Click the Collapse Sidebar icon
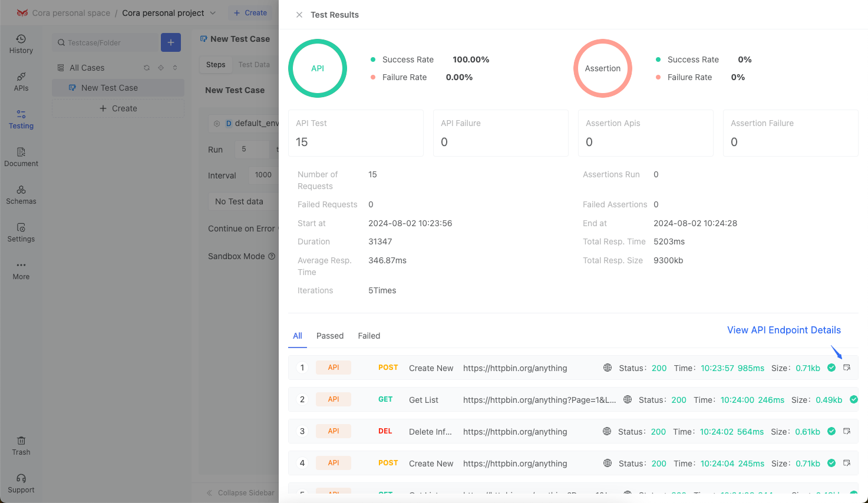Viewport: 868px width, 503px height. click(x=209, y=493)
